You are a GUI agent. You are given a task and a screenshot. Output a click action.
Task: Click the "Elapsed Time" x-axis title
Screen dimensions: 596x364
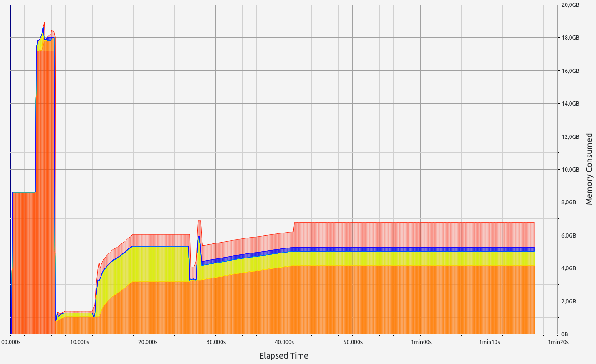[283, 356]
